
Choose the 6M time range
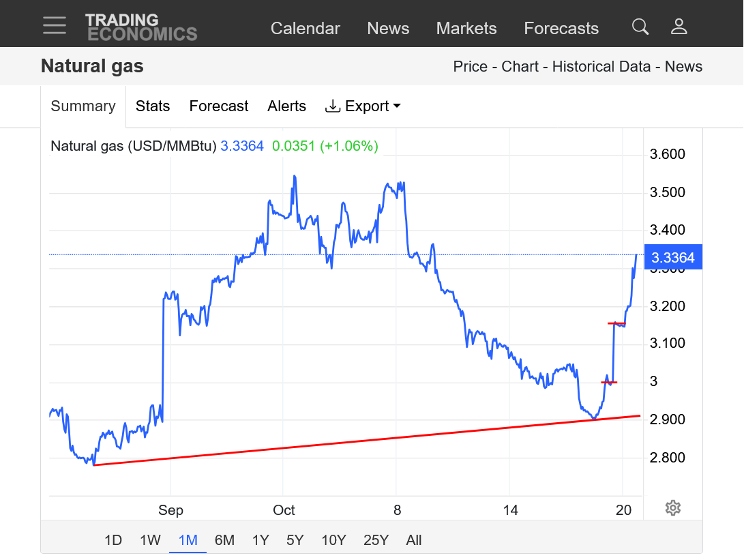(224, 540)
